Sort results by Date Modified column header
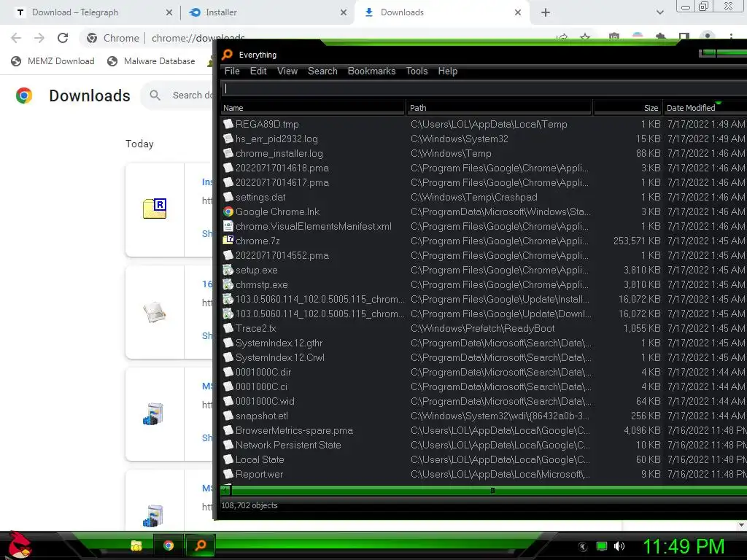This screenshot has height=560, width=747. 705,108
